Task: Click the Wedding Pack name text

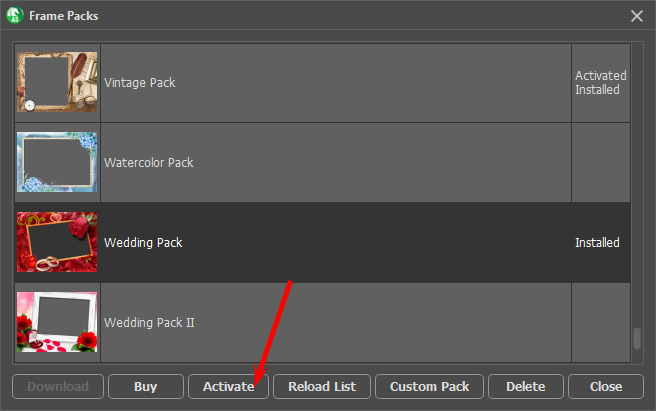Action: [x=143, y=242]
